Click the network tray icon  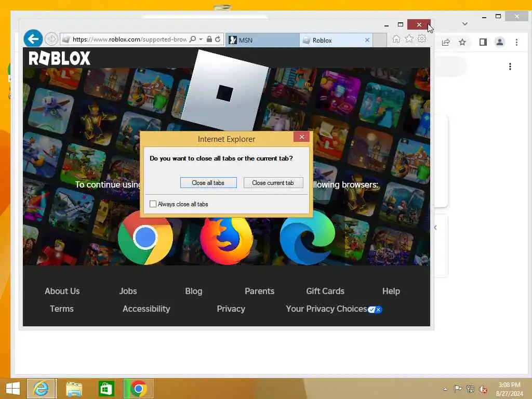click(470, 389)
